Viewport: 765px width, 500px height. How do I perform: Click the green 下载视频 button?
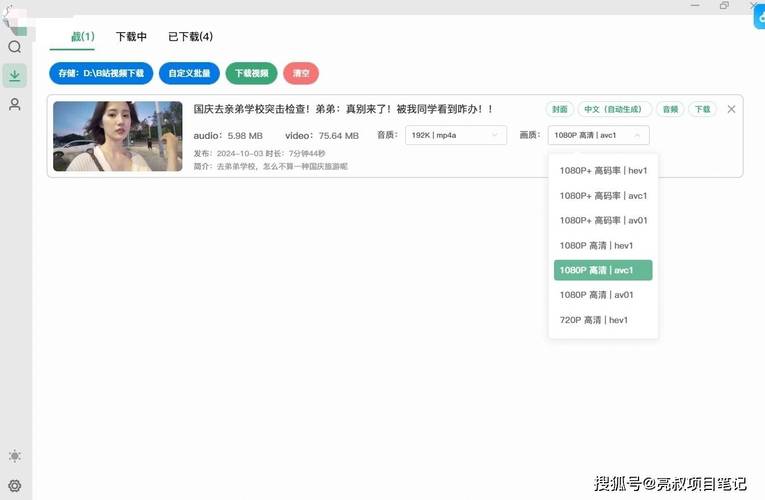tap(251, 73)
